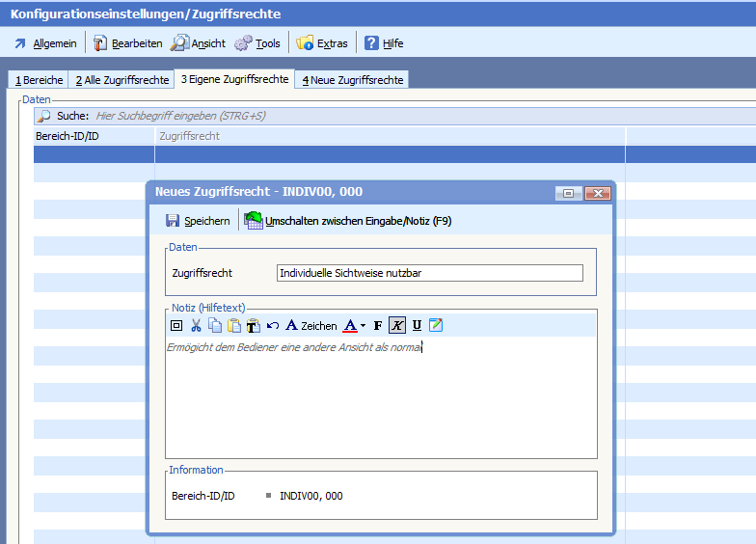Viewport: 756px width, 544px height.
Task: Copy note text using copy icon
Action: tap(215, 326)
